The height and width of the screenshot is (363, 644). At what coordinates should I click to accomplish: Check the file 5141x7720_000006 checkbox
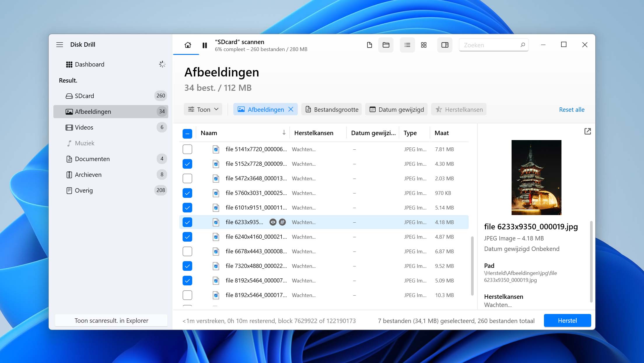(x=187, y=149)
